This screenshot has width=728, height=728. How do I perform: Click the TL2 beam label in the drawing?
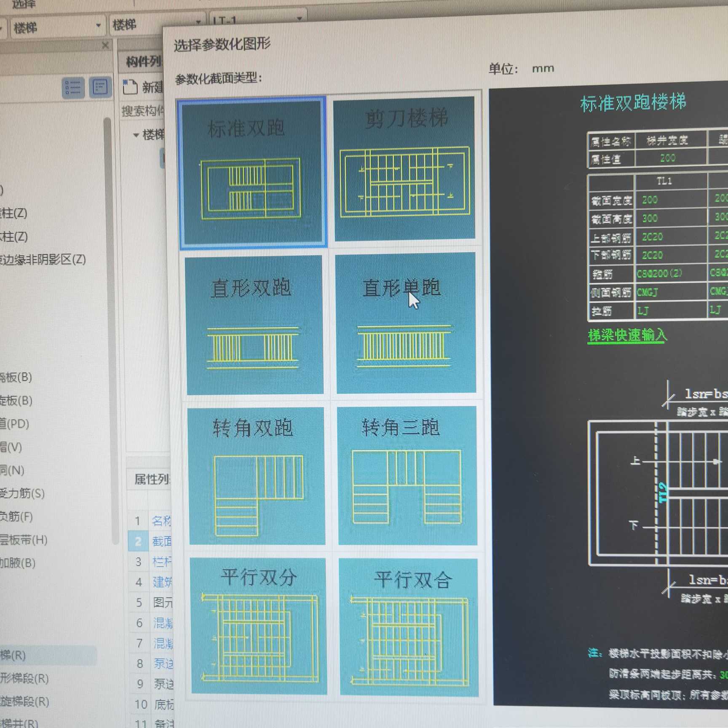pyautogui.click(x=663, y=493)
